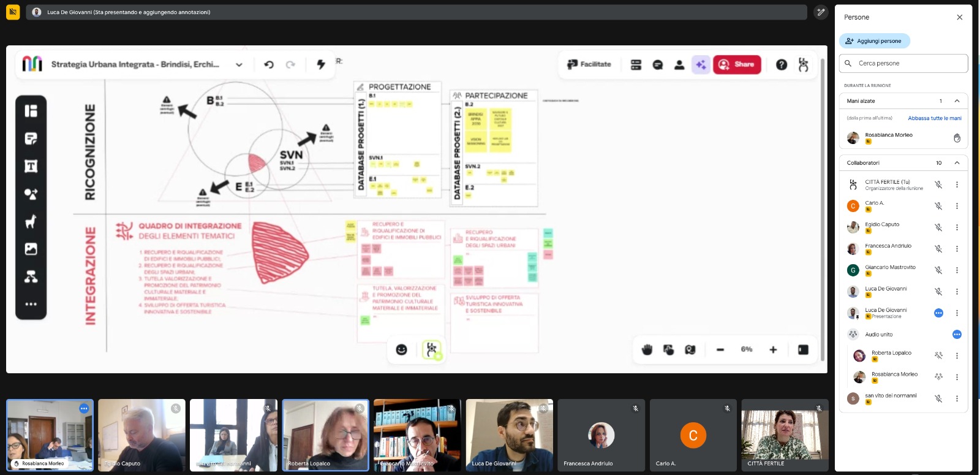Image resolution: width=980 pixels, height=475 pixels.
Task: Collapse the Mani alzate section
Action: pyautogui.click(x=957, y=101)
